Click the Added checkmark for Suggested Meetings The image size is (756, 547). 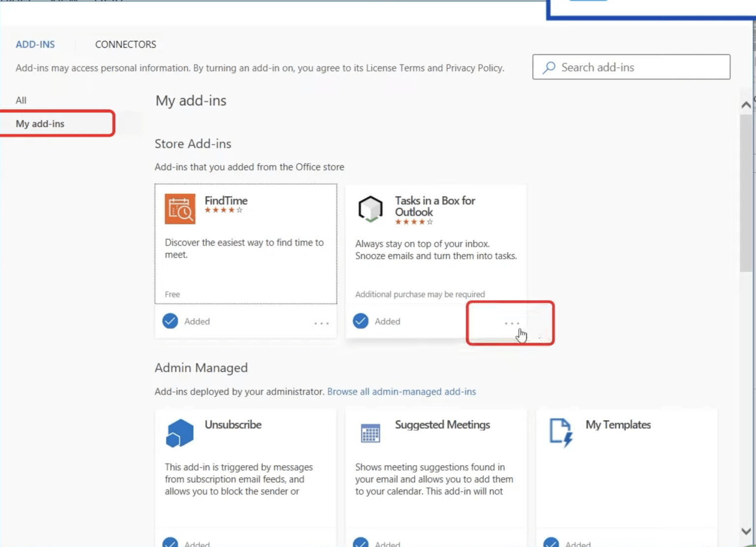361,543
